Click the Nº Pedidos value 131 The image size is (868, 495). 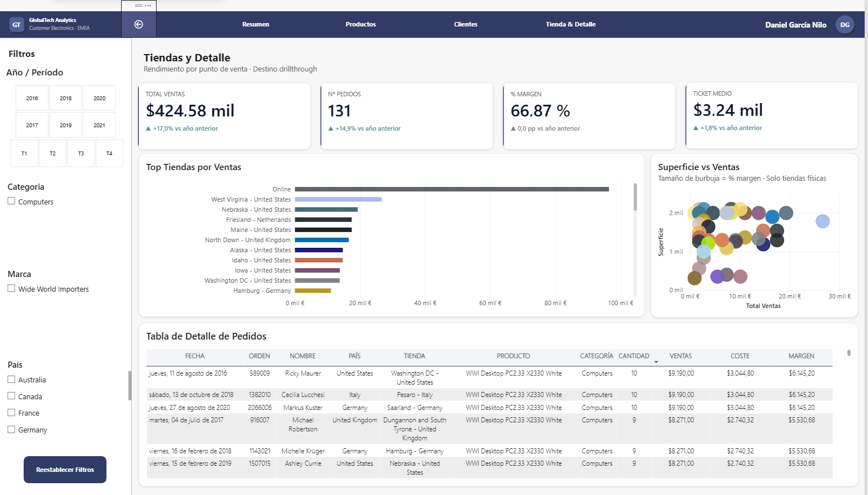340,111
